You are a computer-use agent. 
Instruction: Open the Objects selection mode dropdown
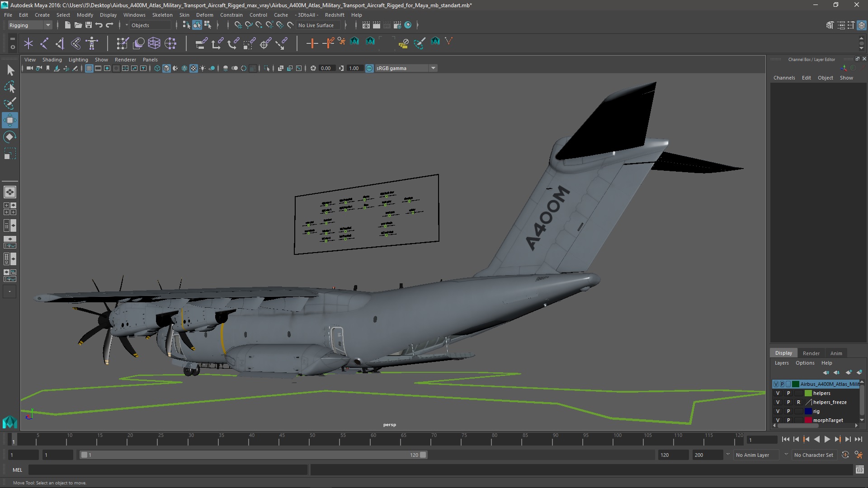(150, 25)
